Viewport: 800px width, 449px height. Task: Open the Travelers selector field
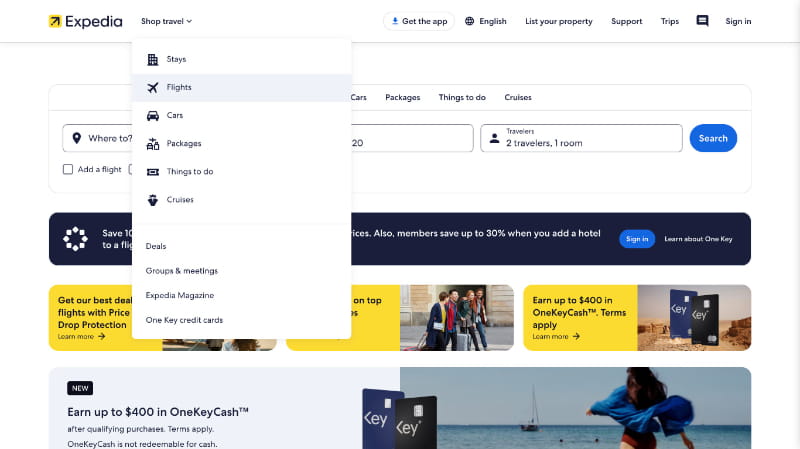[581, 138]
